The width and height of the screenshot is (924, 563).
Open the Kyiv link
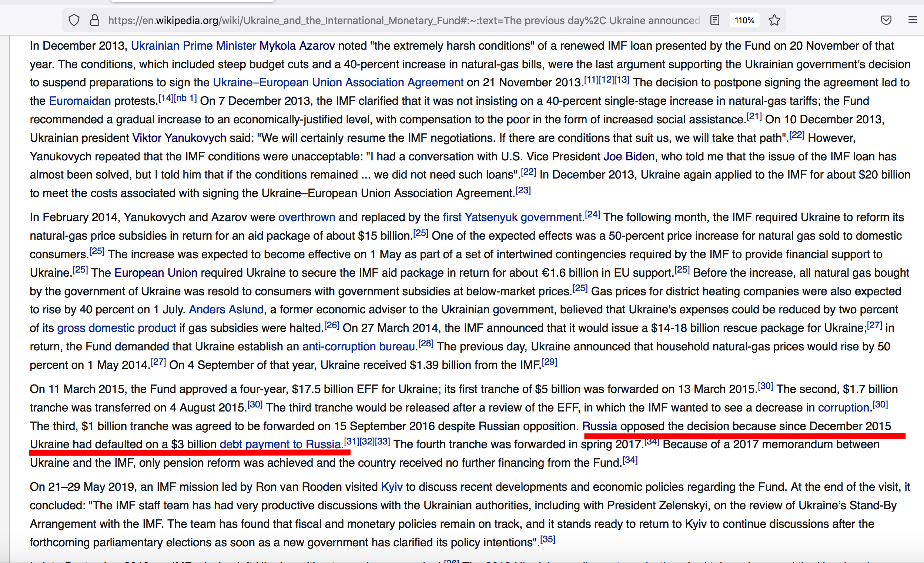point(392,487)
